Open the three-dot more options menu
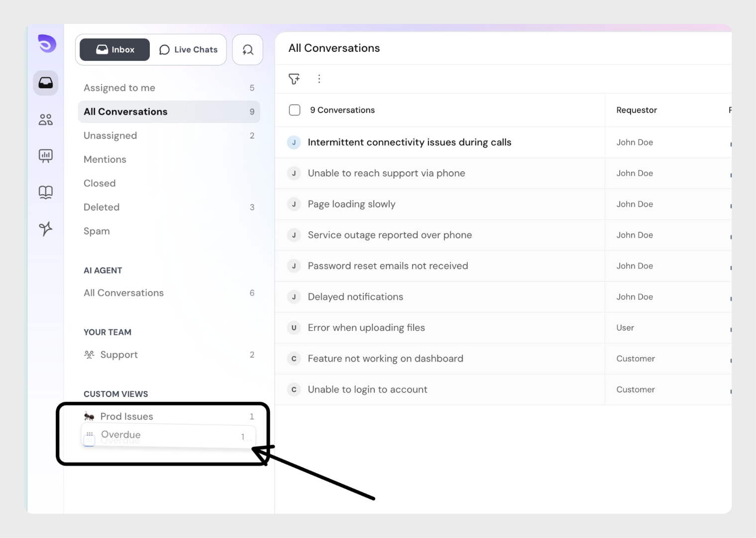This screenshot has width=756, height=538. (x=319, y=79)
